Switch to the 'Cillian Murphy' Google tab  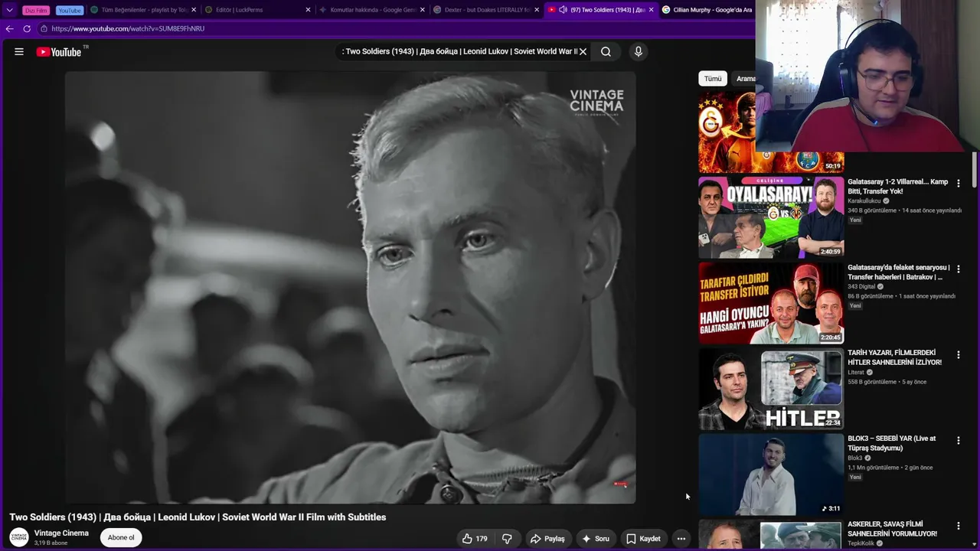pyautogui.click(x=707, y=10)
